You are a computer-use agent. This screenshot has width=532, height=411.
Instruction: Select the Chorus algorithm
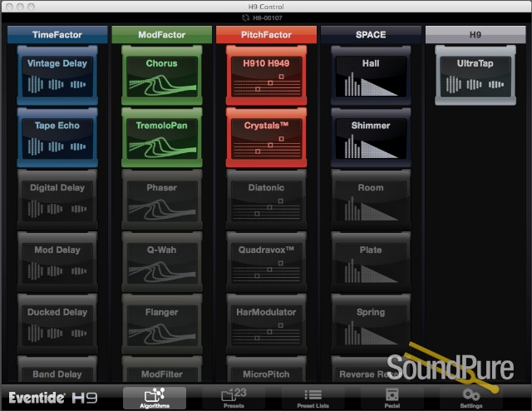point(161,76)
